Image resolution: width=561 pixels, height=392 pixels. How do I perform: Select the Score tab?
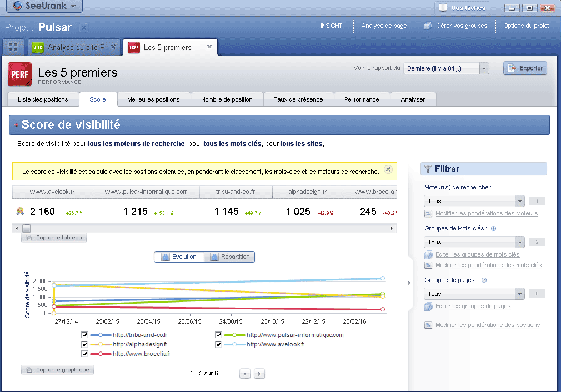[x=98, y=99]
